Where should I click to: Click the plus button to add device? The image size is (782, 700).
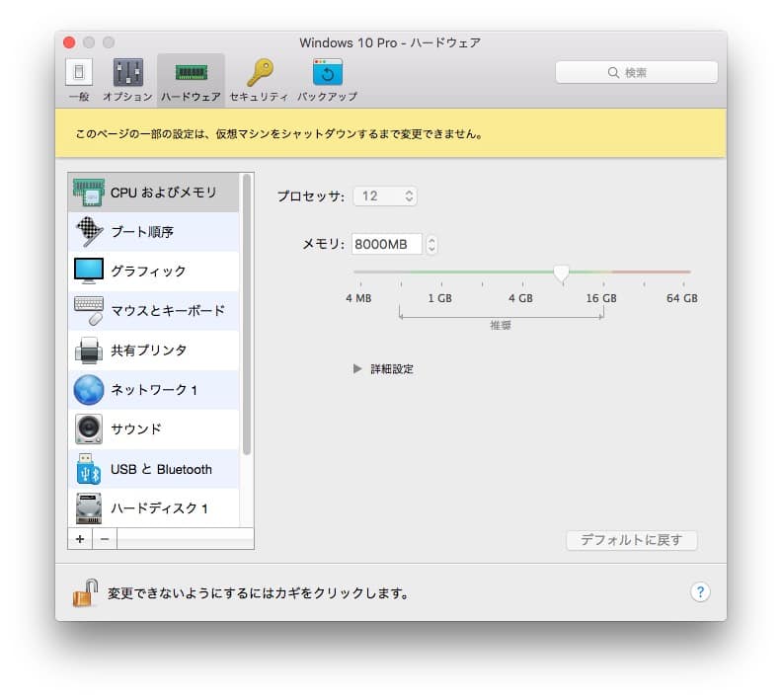tap(80, 538)
